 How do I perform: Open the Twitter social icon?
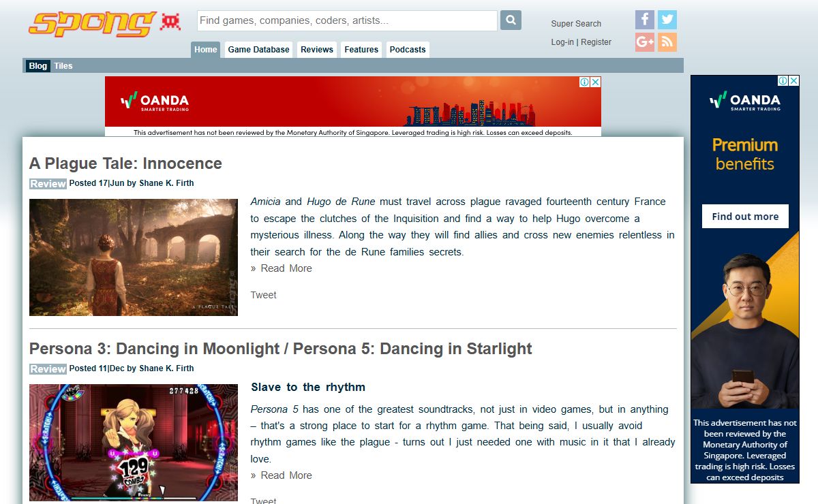(667, 20)
